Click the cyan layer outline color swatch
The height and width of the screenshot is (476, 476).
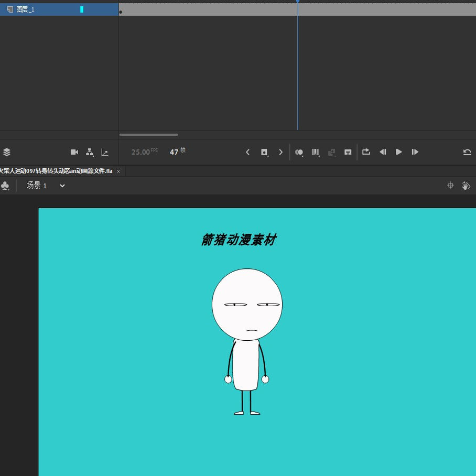tap(82, 9)
